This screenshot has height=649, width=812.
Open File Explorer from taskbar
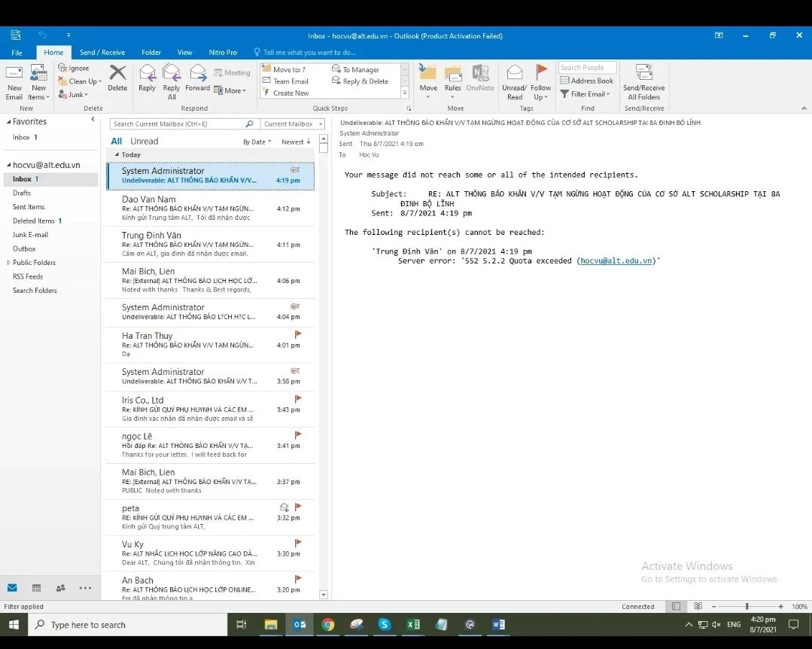271,625
